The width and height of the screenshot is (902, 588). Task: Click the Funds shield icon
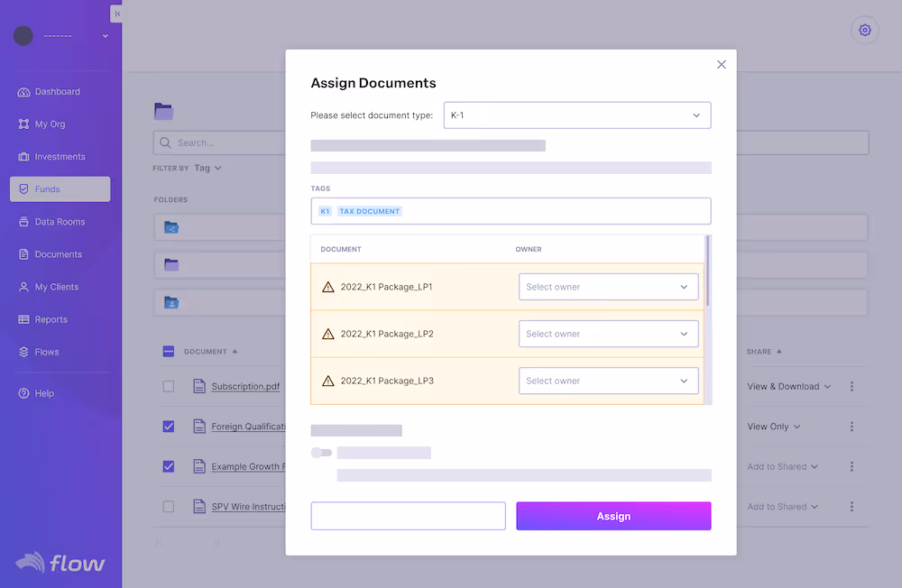pos(23,188)
